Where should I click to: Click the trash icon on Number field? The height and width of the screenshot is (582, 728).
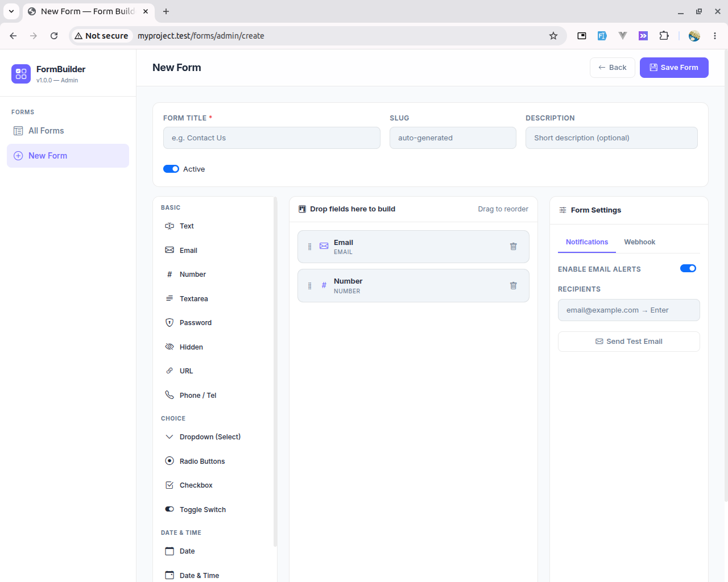coord(513,286)
